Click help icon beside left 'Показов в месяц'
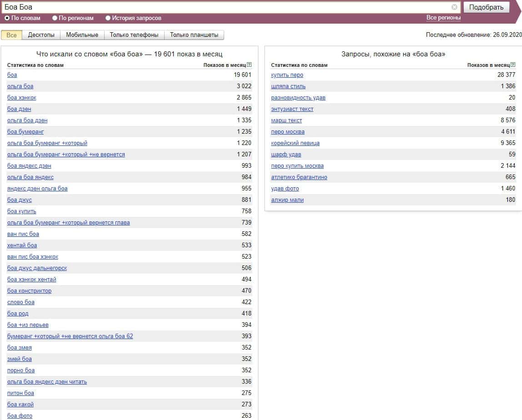Screen dimensions: 522x420 [249, 65]
